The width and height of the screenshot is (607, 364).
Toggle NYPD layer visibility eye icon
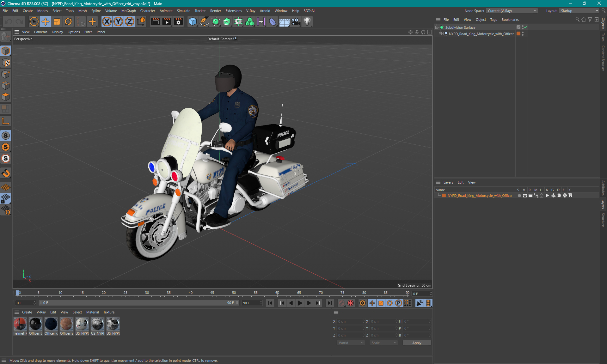(x=525, y=196)
